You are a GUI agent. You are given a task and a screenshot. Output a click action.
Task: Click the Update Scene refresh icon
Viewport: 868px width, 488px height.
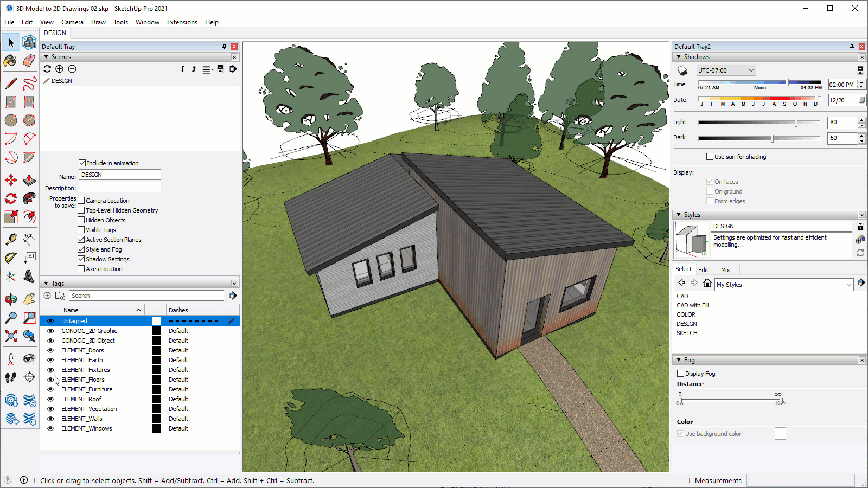[x=47, y=69]
